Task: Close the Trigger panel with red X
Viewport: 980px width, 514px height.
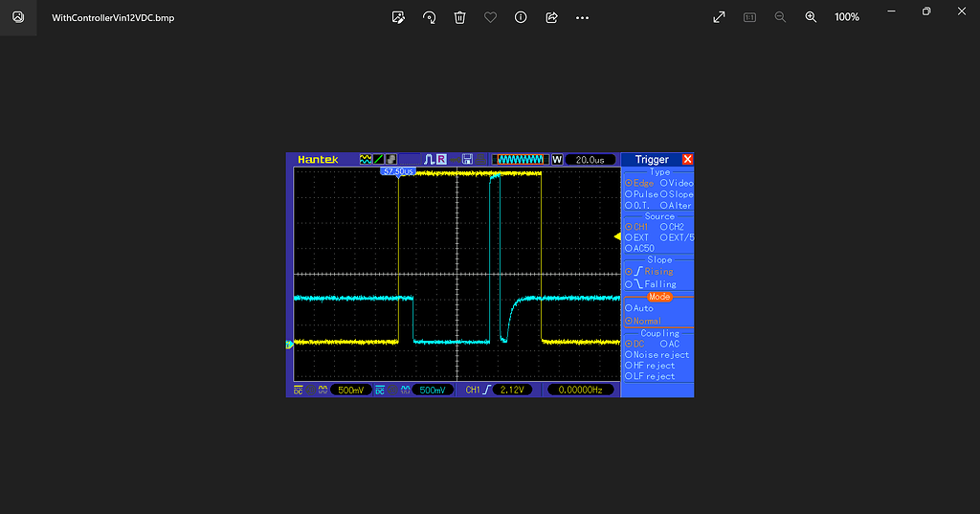Action: [687, 160]
